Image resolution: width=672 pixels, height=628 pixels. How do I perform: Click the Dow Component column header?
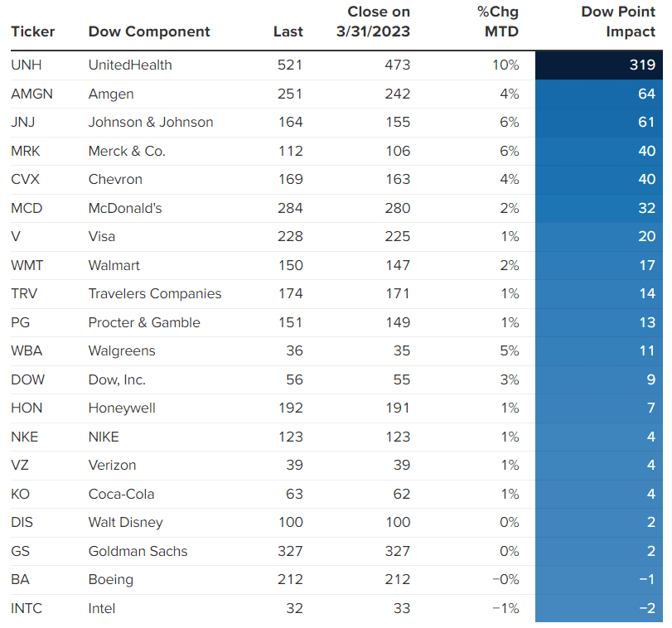pos(149,31)
